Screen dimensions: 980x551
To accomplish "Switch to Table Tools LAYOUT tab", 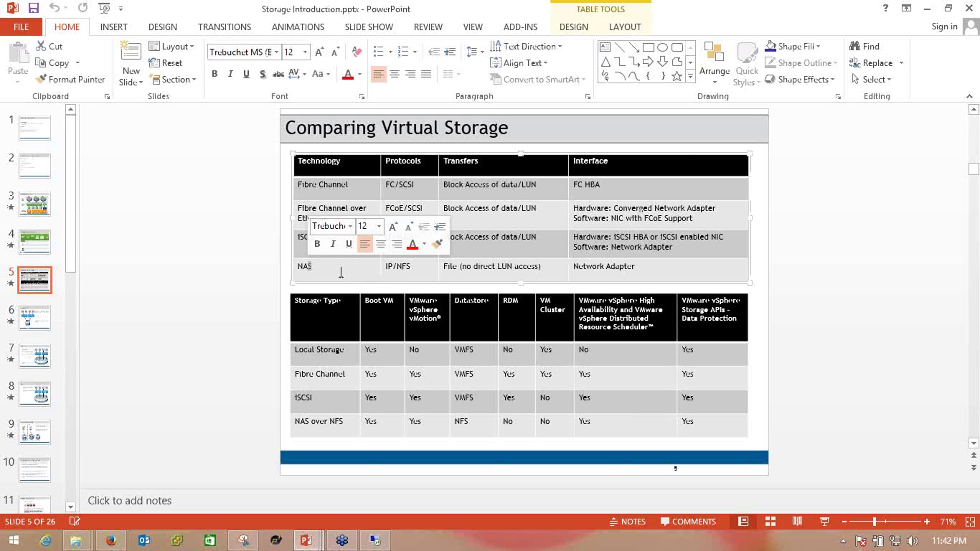I will 624,27.
